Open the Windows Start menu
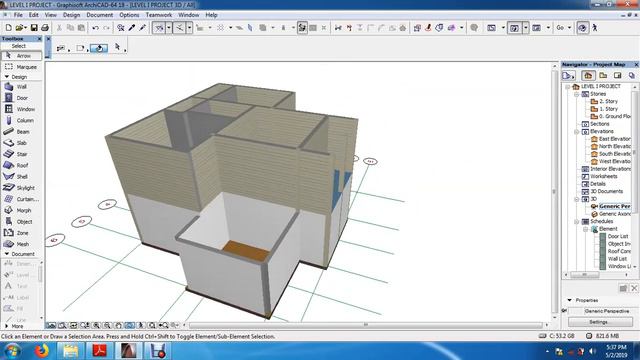Screen dimensions: 640x360 (12, 351)
